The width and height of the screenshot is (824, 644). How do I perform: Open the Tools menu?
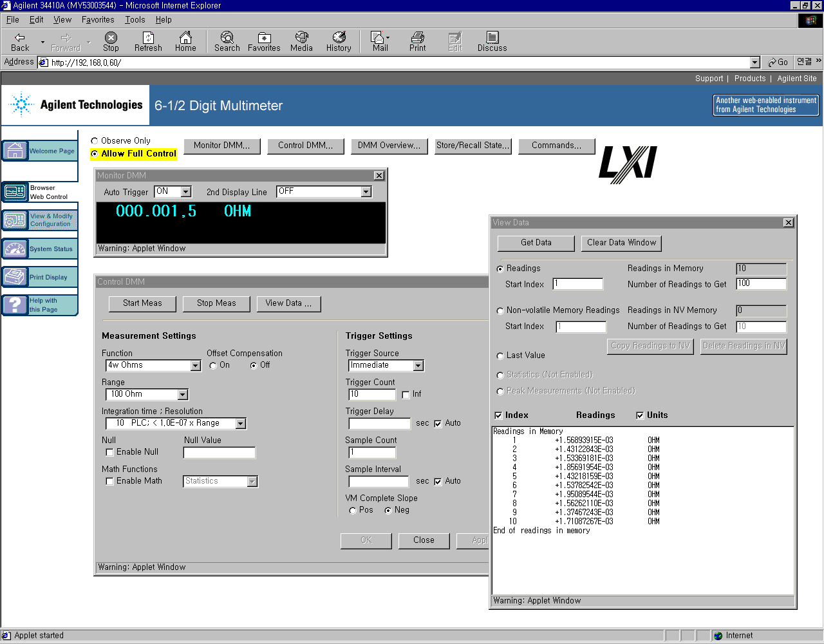(135, 20)
